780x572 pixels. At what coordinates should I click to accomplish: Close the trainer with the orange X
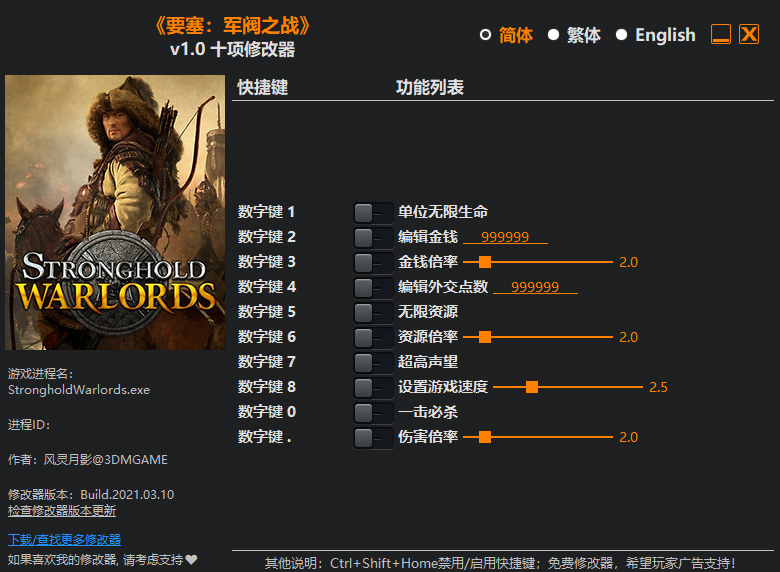click(x=749, y=34)
